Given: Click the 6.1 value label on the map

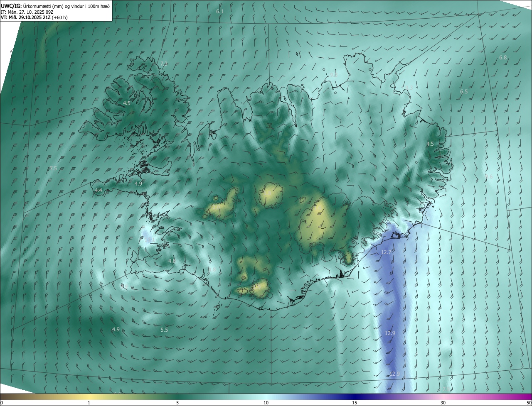Looking at the screenshot, I should point(220,12).
